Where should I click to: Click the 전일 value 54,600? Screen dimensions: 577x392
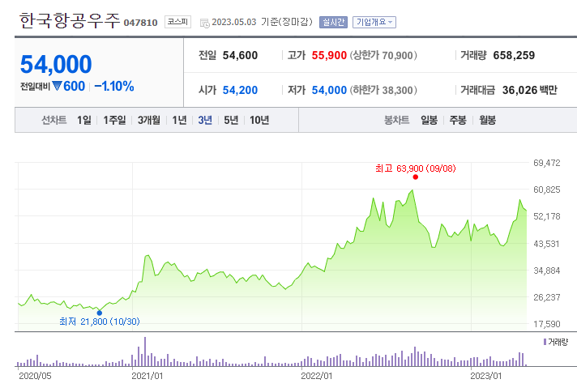(x=240, y=56)
